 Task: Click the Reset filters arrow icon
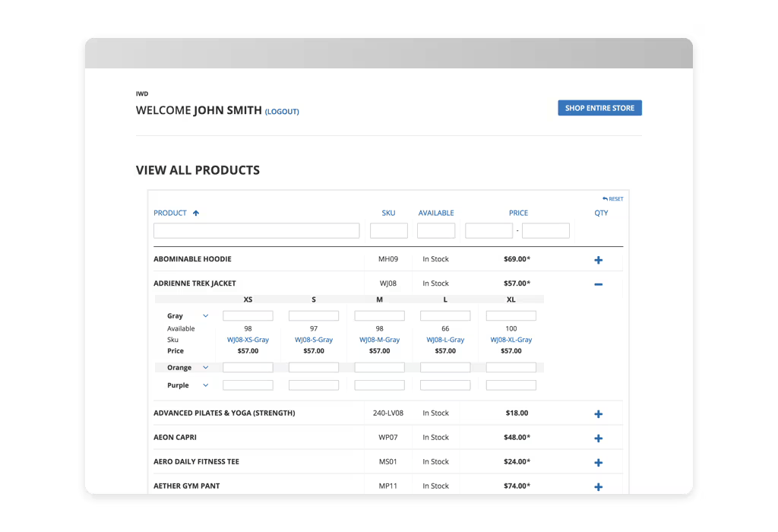point(606,199)
